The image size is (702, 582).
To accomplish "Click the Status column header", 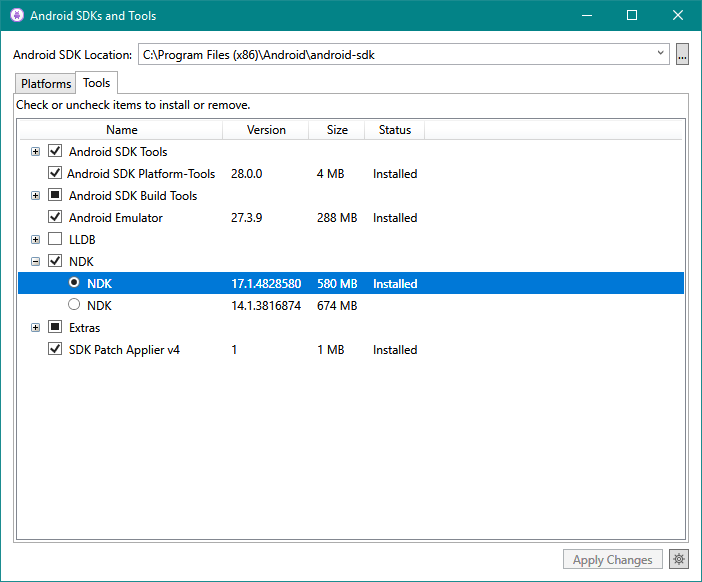I will tap(394, 130).
